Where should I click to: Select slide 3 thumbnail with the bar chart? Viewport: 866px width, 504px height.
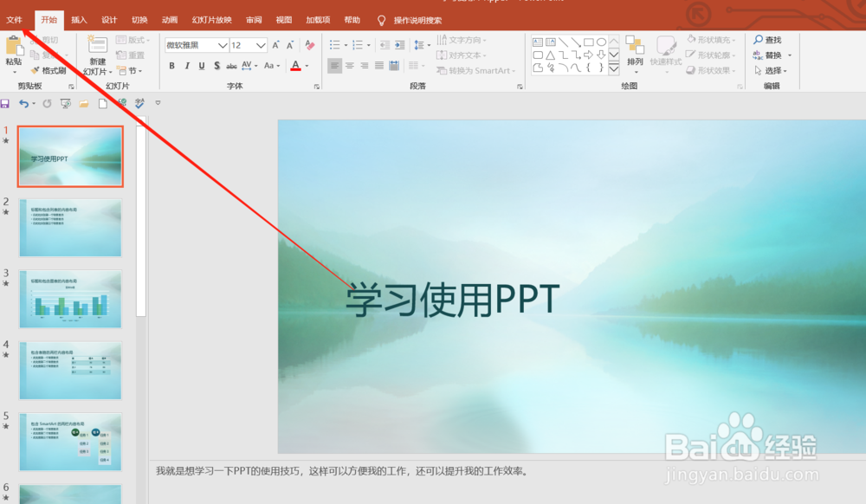click(69, 299)
